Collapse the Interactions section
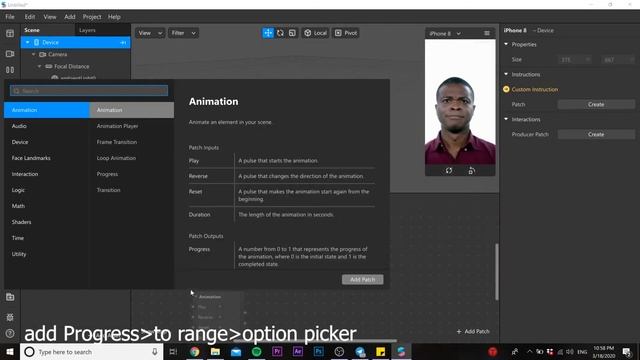 (506, 119)
